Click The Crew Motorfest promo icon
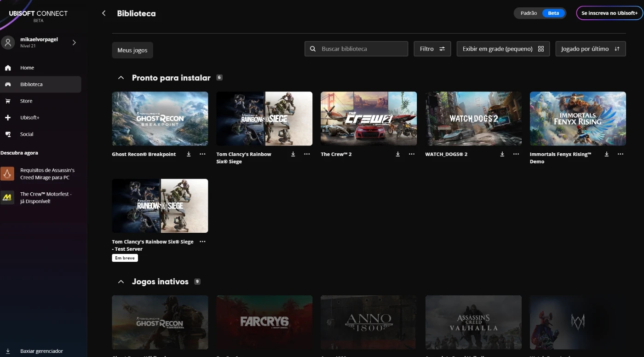Screen dimensions: 644x357 pyautogui.click(x=7, y=197)
